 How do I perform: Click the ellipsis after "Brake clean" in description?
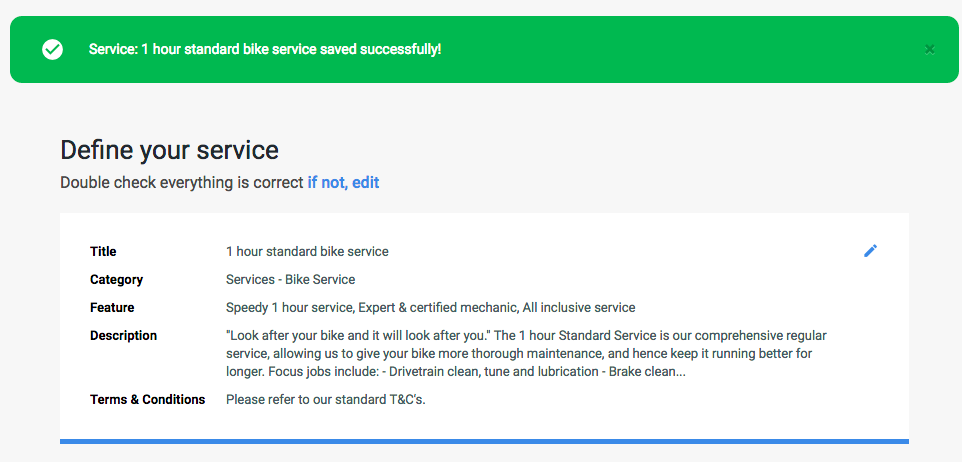tap(680, 372)
